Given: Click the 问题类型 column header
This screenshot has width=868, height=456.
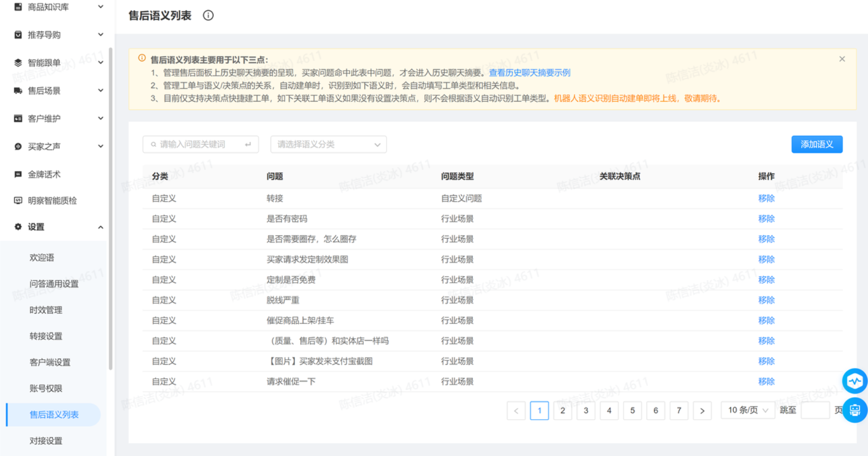Looking at the screenshot, I should [457, 176].
